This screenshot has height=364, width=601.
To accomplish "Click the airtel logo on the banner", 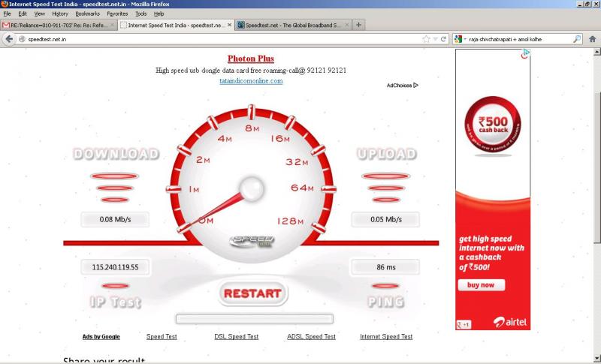I will [x=510, y=322].
